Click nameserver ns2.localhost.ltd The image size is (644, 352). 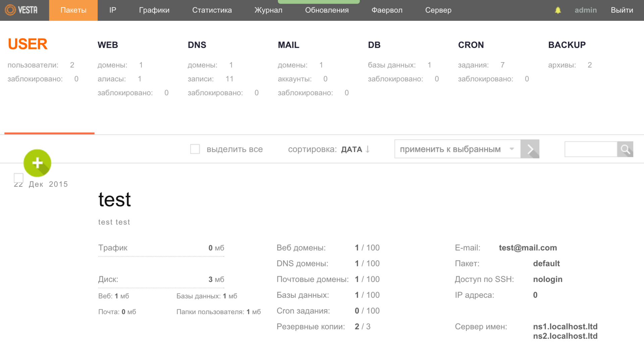(x=565, y=336)
